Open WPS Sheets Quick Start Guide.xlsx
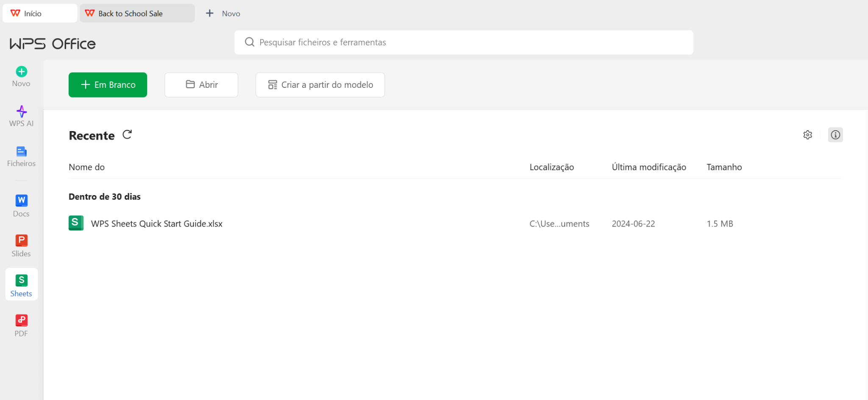Viewport: 868px width, 400px height. [156, 224]
